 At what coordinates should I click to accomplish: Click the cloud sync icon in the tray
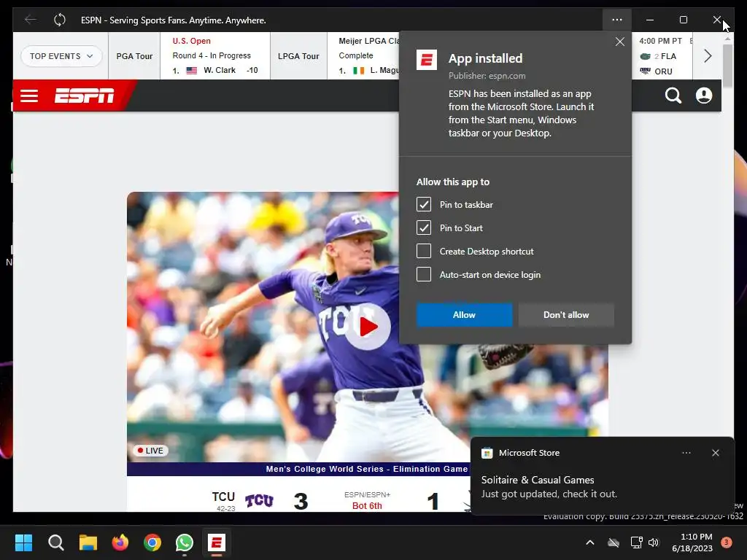click(614, 542)
